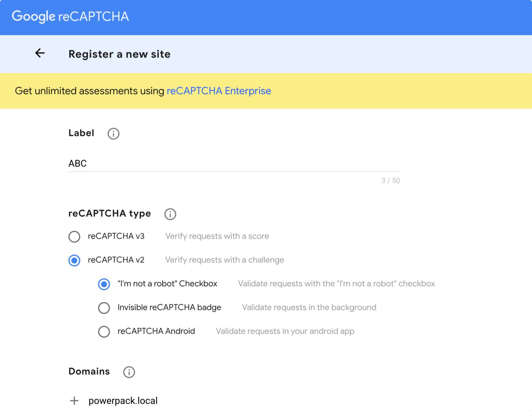This screenshot has width=532, height=416.
Task: Click the Label field containing ABC
Action: [x=234, y=163]
